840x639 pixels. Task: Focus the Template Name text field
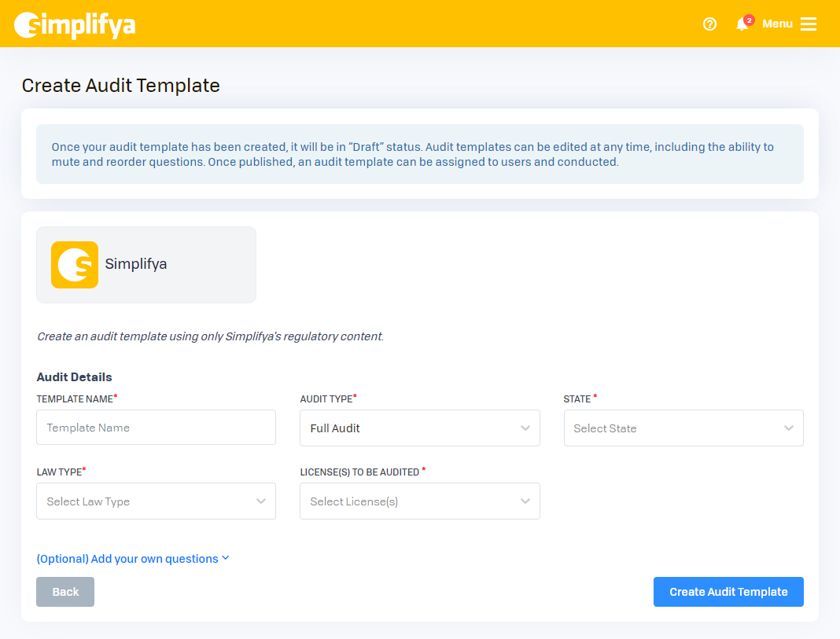(156, 428)
